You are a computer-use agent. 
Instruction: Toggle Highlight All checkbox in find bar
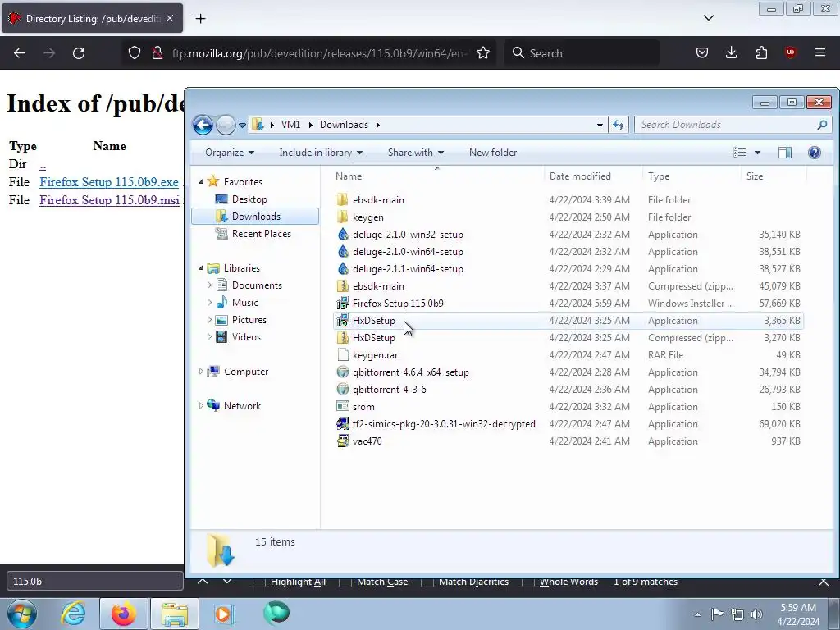click(258, 582)
